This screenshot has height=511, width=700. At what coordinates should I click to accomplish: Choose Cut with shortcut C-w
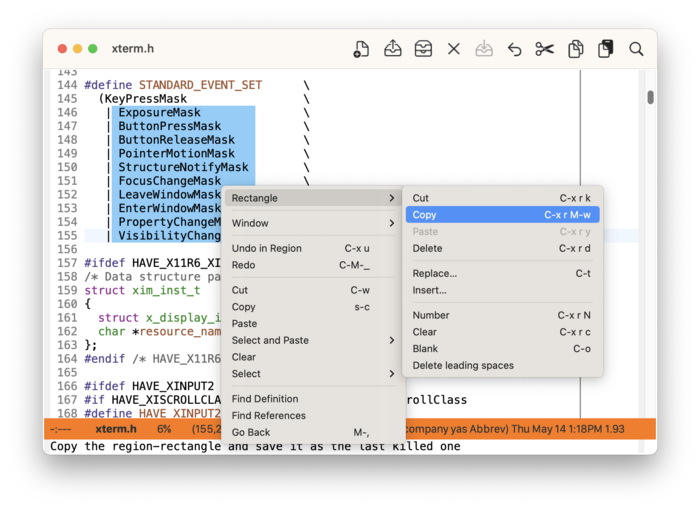coord(312,290)
